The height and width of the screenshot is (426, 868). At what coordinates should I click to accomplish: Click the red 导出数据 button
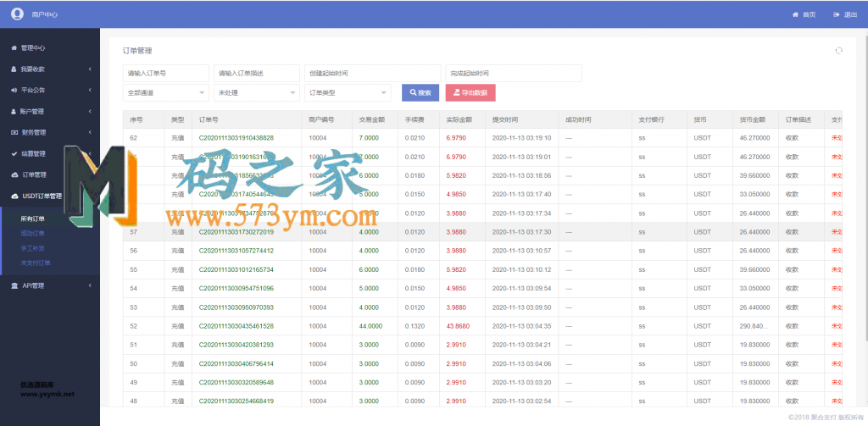pyautogui.click(x=470, y=93)
